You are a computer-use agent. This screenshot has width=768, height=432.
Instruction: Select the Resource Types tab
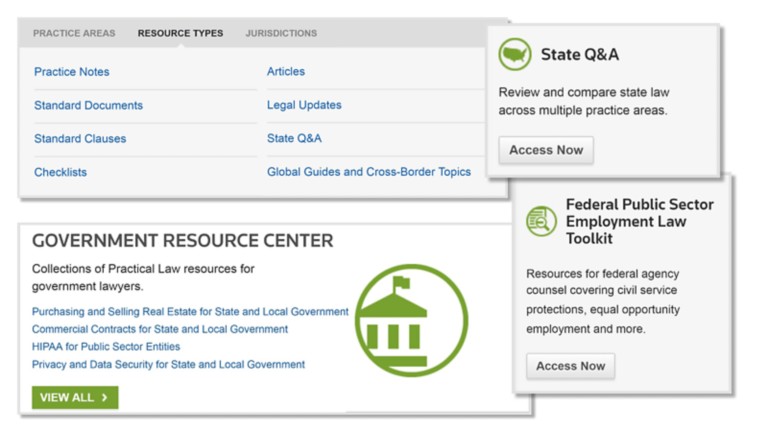(x=180, y=33)
